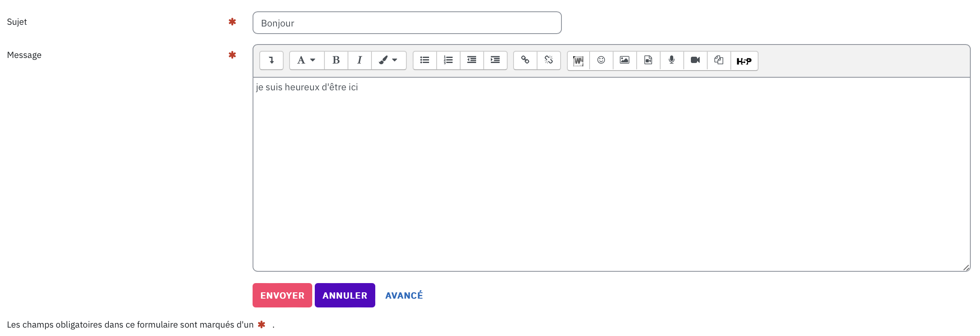Image resolution: width=980 pixels, height=336 pixels.
Task: Insert H5P content
Action: (744, 61)
